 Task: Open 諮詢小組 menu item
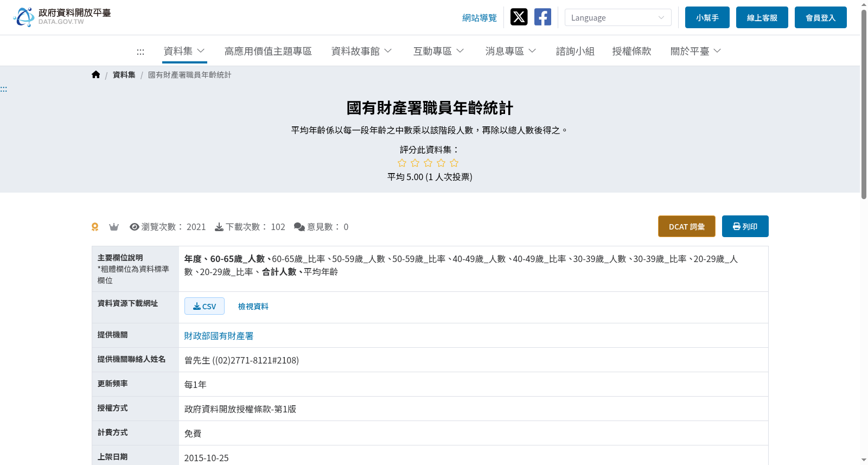575,51
